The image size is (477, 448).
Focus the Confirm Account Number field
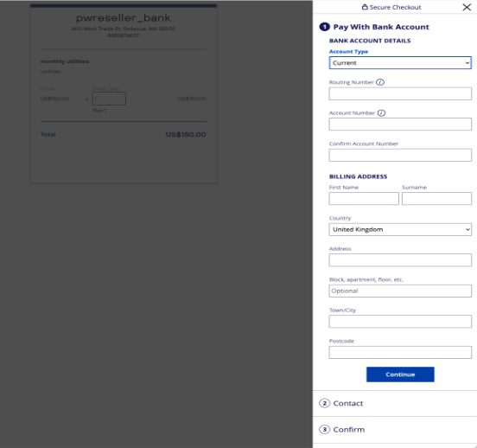(x=400, y=155)
